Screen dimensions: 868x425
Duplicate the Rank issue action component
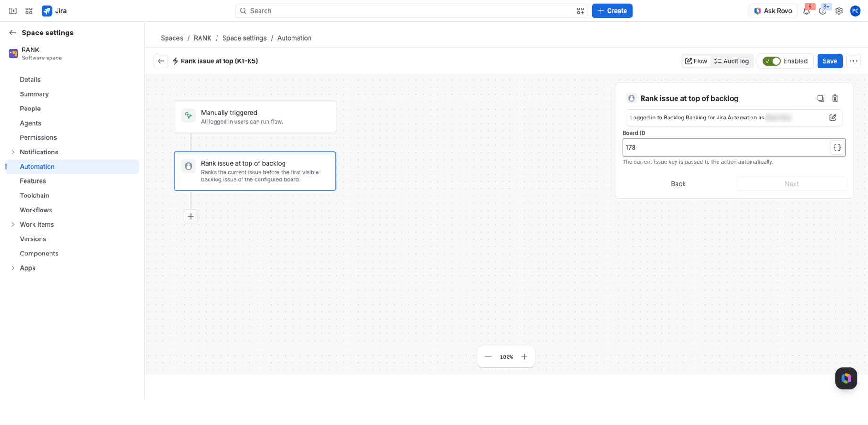pyautogui.click(x=820, y=98)
